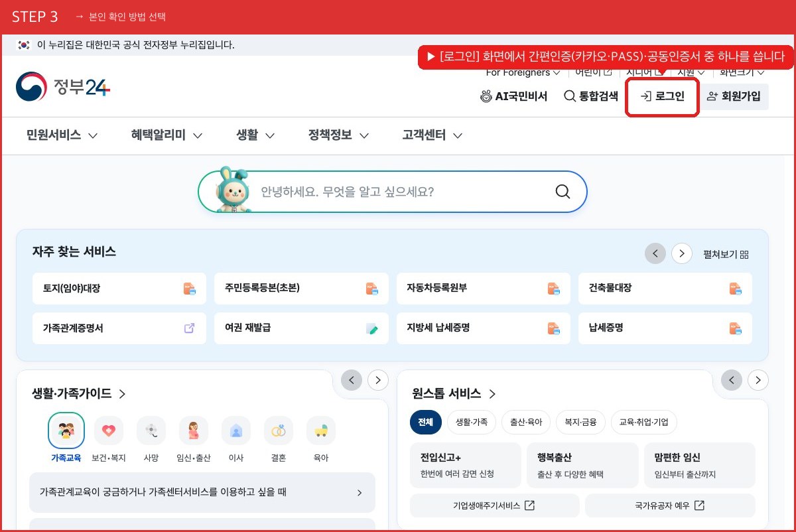Expand the 생활 menu

[255, 135]
